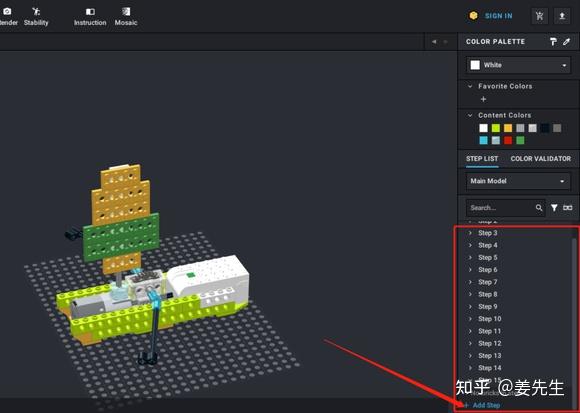The height and width of the screenshot is (413, 580).
Task: Collapse the Favorite Colors section
Action: (x=470, y=86)
